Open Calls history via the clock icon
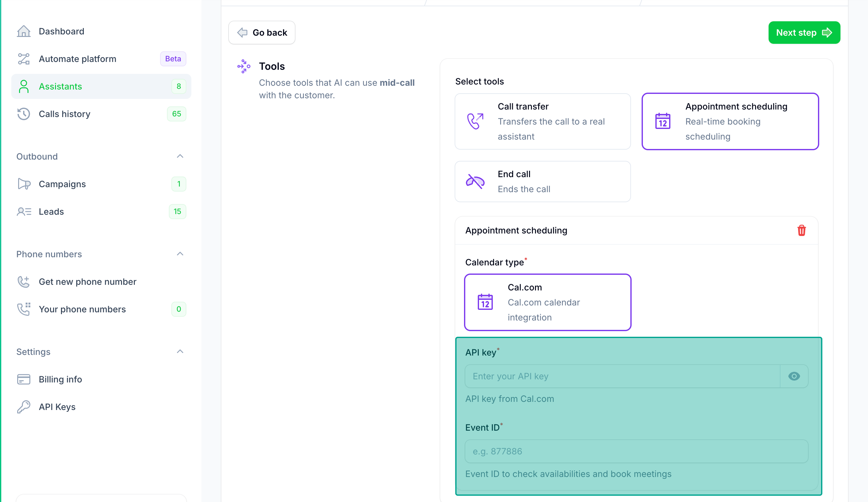Viewport: 868px width, 502px height. click(24, 114)
